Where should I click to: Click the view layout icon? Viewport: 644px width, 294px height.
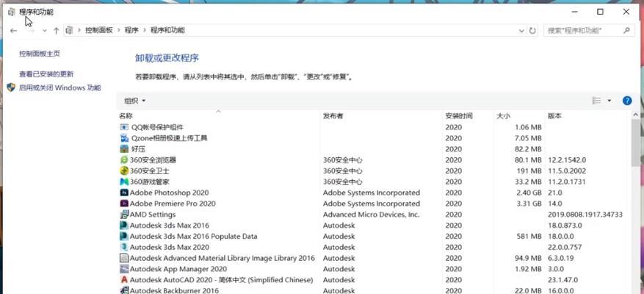click(596, 101)
